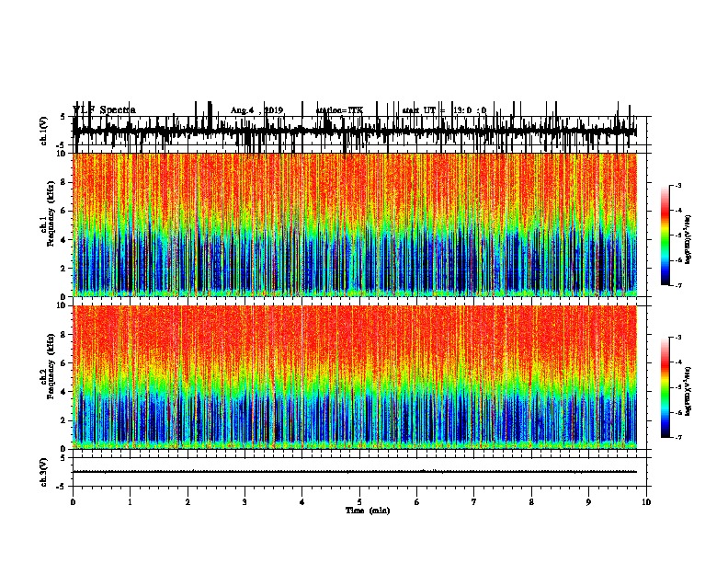The image size is (728, 563).
Task: Select the date text "Aug.4, 2019"
Action: click(256, 110)
